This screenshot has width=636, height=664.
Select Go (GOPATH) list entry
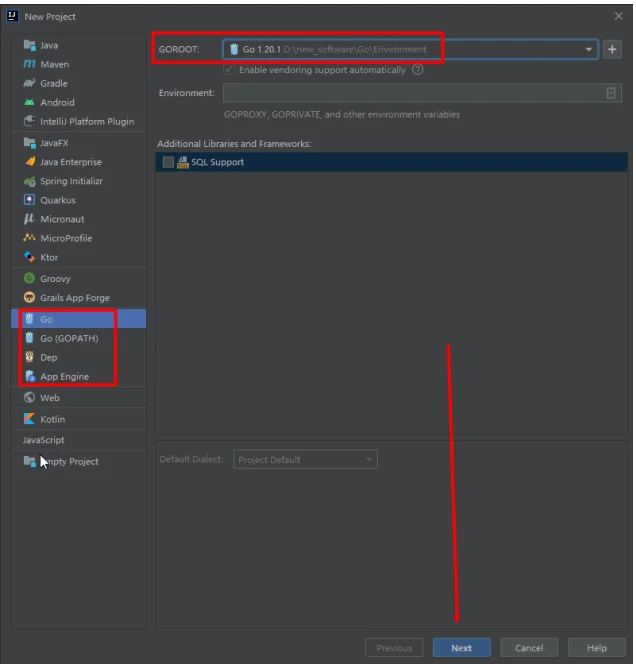pyautogui.click(x=78, y=338)
